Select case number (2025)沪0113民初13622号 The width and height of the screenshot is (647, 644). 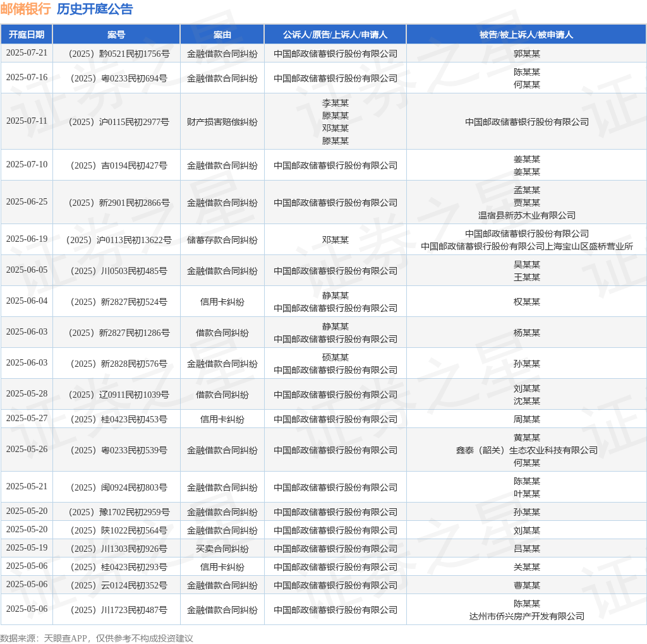[x=119, y=240]
